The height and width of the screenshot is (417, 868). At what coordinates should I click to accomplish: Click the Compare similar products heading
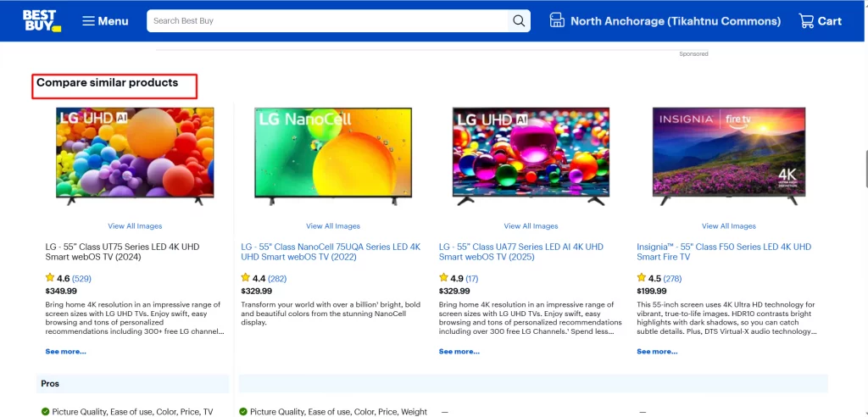(x=108, y=83)
